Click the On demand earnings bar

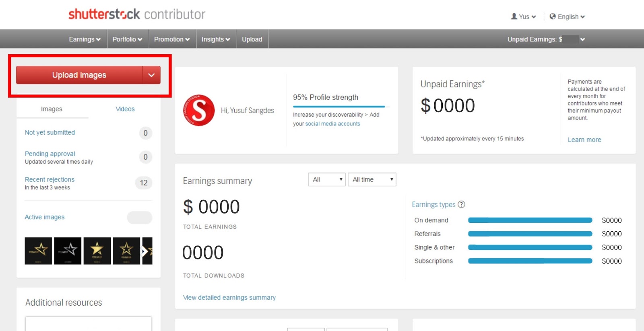(530, 220)
